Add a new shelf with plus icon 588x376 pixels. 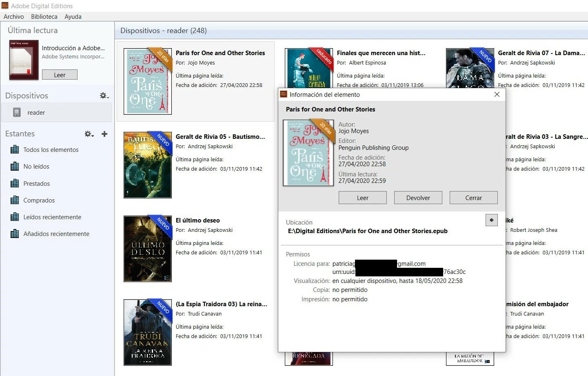(x=104, y=133)
